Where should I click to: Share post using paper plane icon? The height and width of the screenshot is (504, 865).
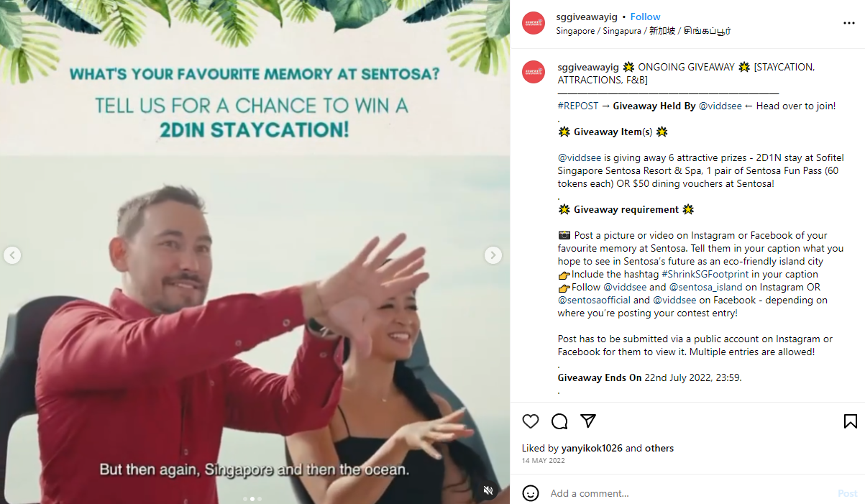coord(587,421)
